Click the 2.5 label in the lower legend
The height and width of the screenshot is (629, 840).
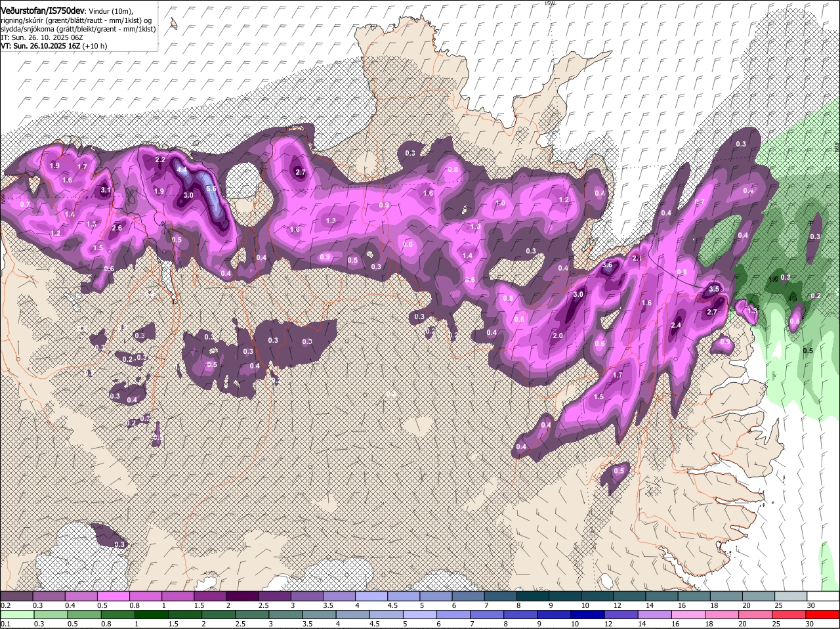(x=240, y=624)
